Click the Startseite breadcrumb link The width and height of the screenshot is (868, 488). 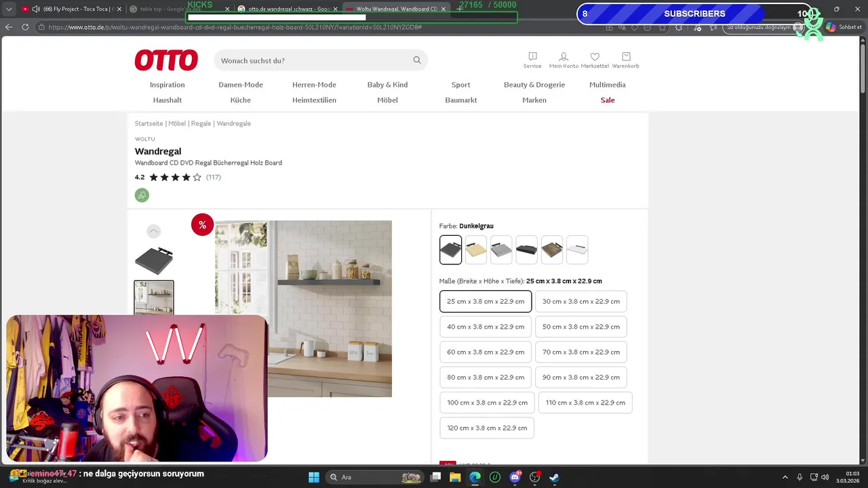(x=149, y=123)
